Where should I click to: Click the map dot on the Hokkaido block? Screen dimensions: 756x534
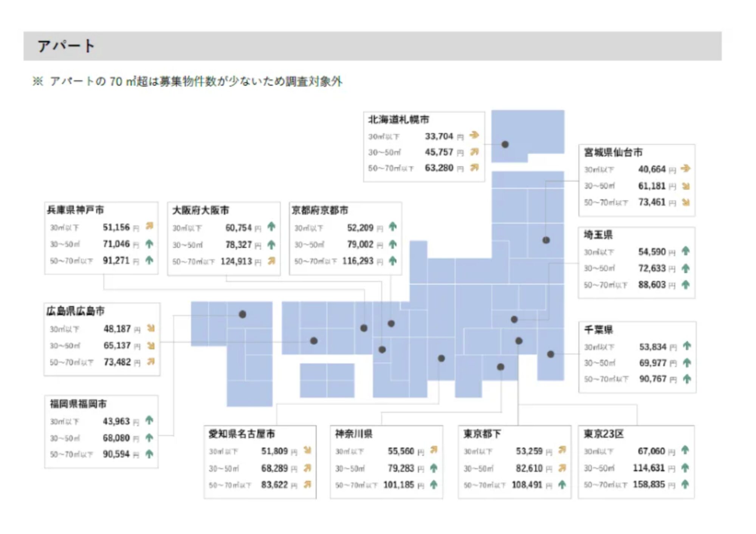click(505, 144)
